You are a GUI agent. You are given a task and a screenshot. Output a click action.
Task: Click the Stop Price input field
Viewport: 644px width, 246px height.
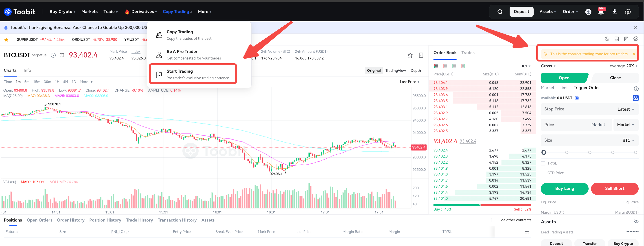tap(575, 109)
